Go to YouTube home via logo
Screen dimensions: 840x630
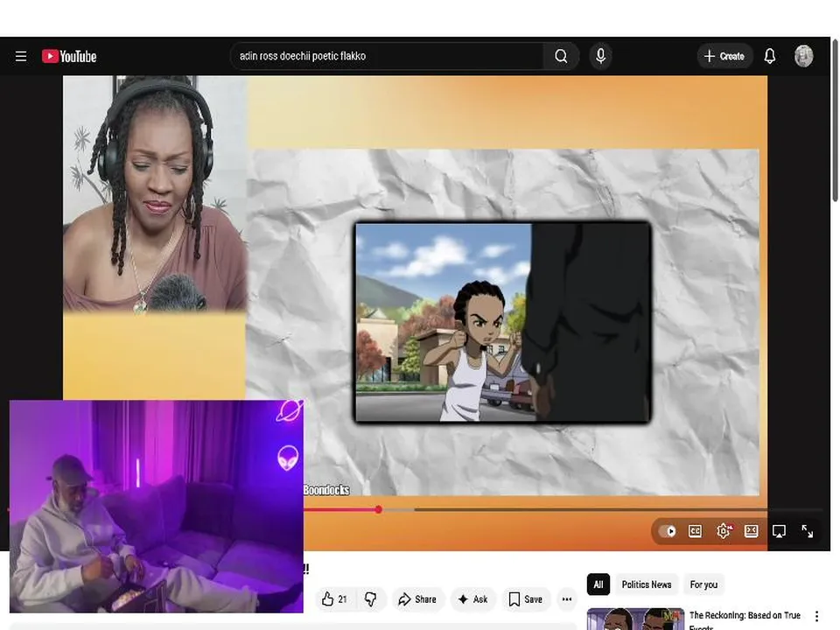click(69, 56)
